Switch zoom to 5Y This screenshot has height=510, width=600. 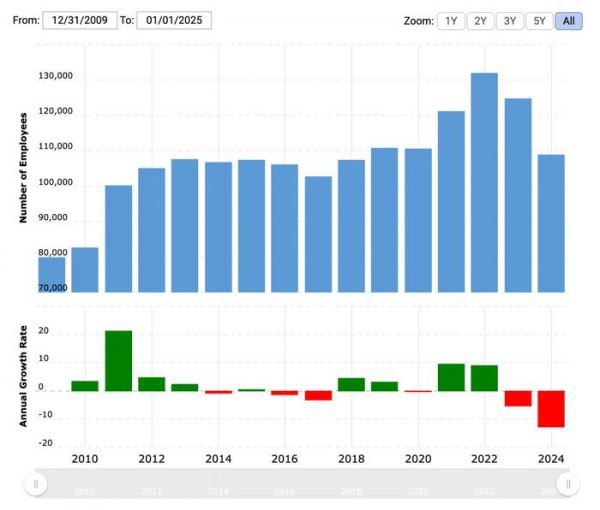540,20
